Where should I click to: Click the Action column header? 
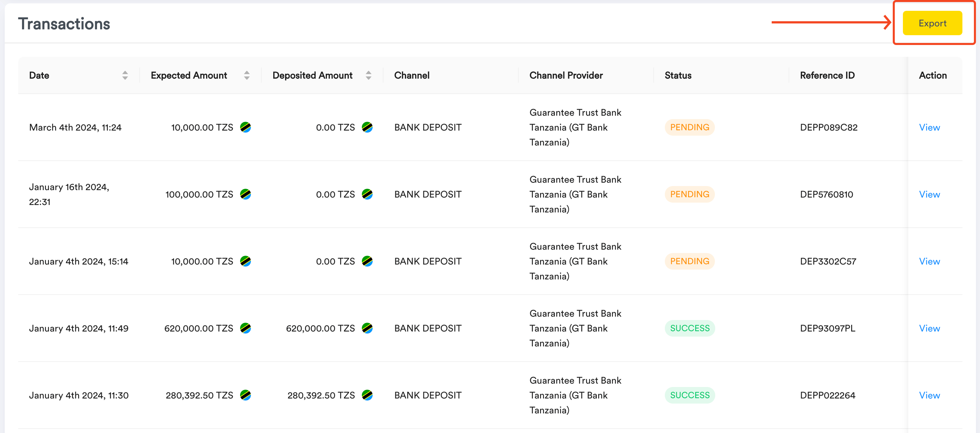click(x=932, y=75)
